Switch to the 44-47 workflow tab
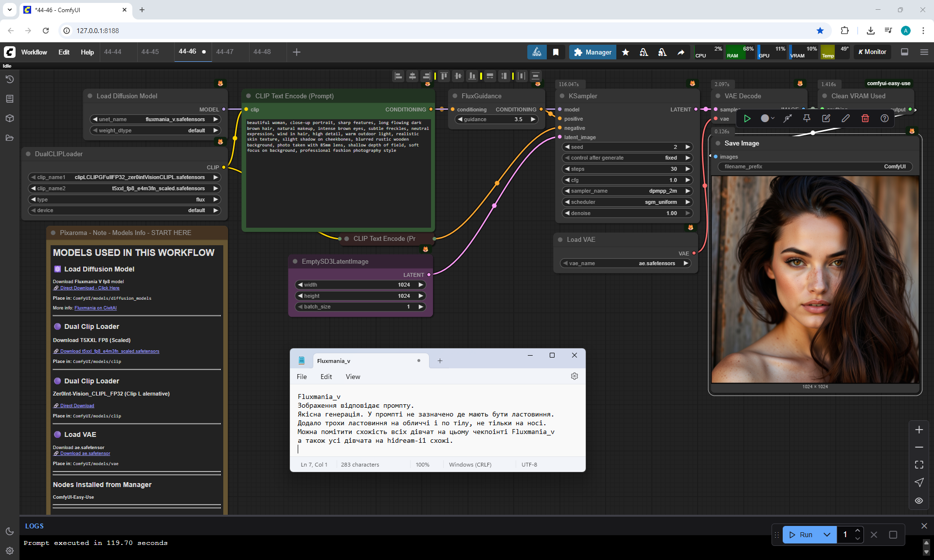Image resolution: width=934 pixels, height=560 pixels. click(225, 52)
